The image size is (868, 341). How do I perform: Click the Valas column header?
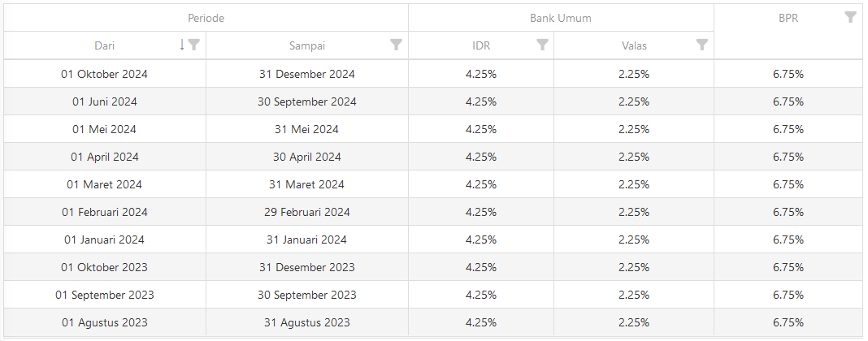coord(634,45)
